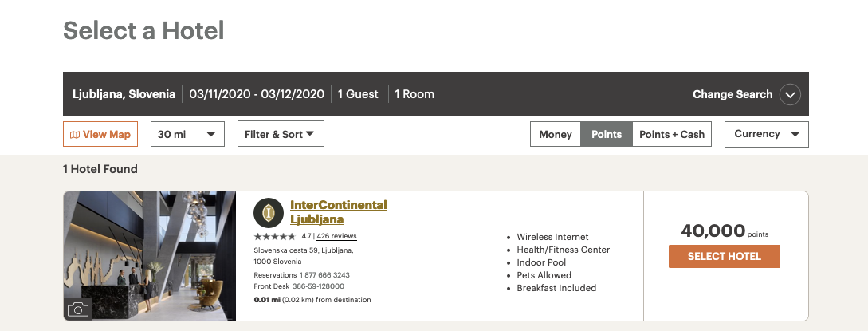View the 426 reviews link
The image size is (868, 331).
click(336, 236)
